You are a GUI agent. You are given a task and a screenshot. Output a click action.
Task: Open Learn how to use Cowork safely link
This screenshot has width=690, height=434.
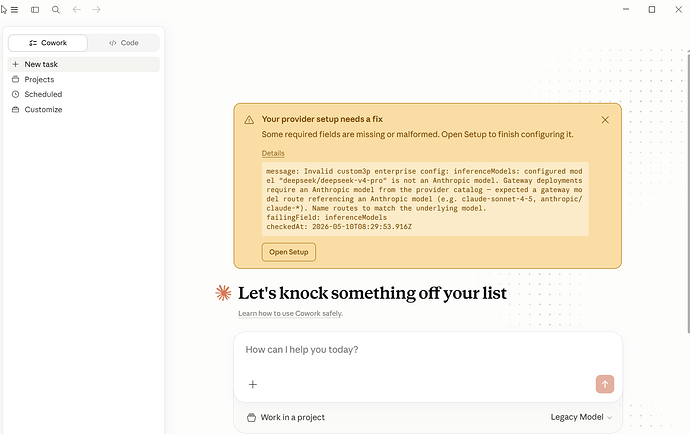[x=290, y=313]
